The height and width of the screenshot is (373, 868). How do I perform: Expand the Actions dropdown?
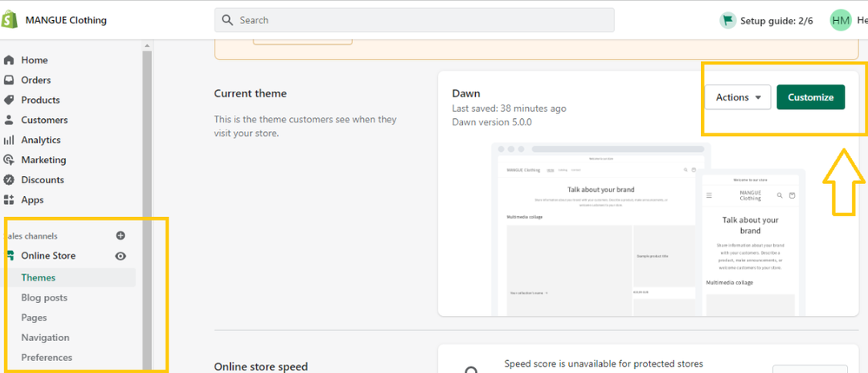(737, 97)
